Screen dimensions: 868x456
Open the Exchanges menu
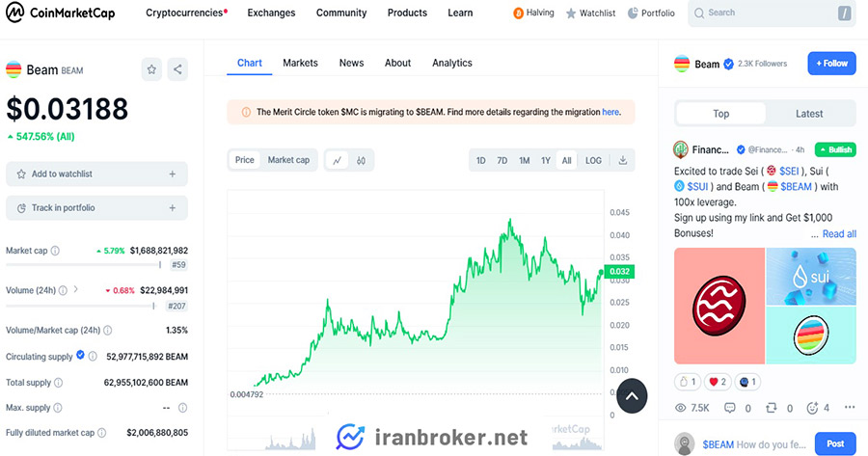coord(271,13)
